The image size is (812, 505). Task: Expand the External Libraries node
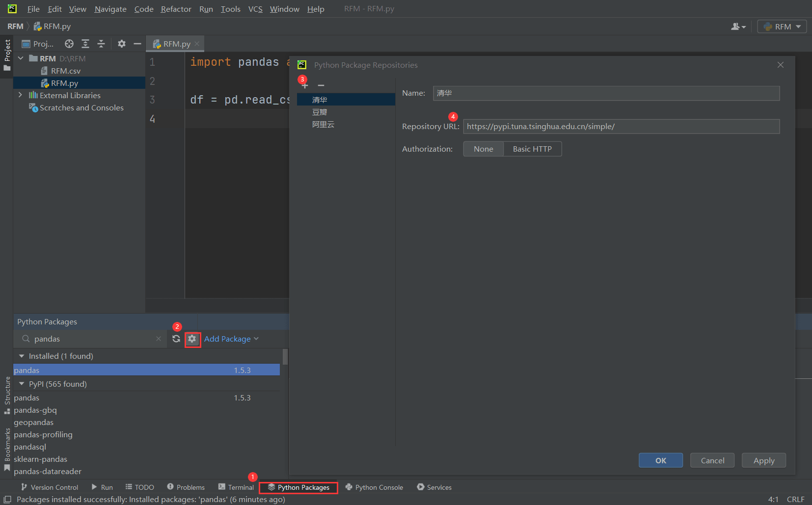20,95
